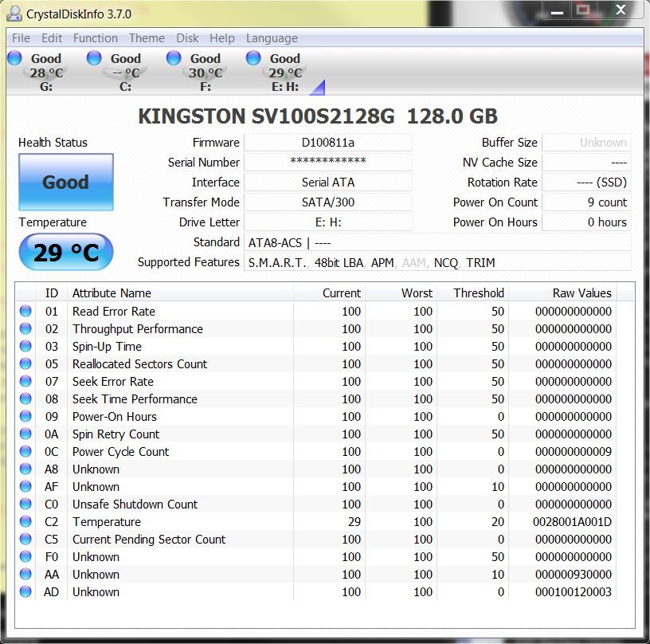The image size is (650, 644).
Task: Click the Rotation Rate (SSD) field
Action: [x=586, y=183]
